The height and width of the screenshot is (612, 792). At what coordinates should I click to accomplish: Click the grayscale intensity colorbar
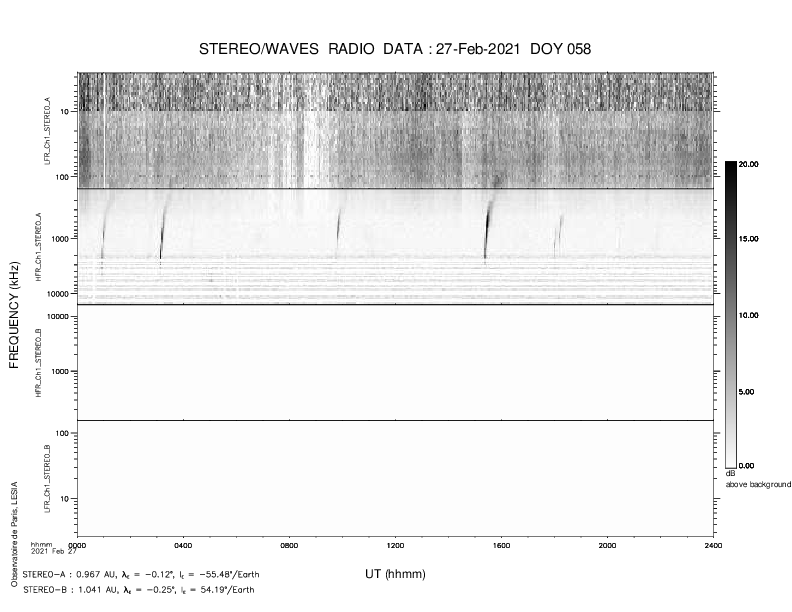click(x=730, y=315)
